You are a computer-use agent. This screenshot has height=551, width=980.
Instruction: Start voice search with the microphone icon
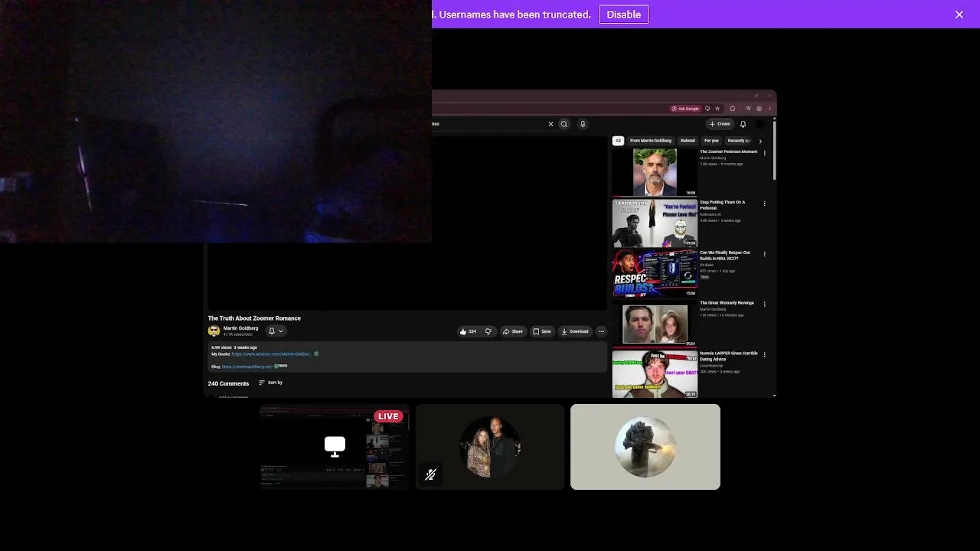click(x=583, y=124)
